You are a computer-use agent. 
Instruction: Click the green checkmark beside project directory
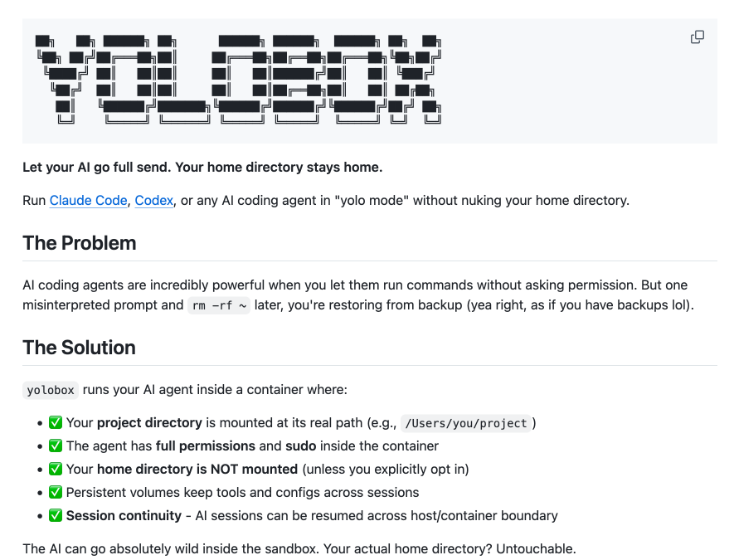click(56, 423)
